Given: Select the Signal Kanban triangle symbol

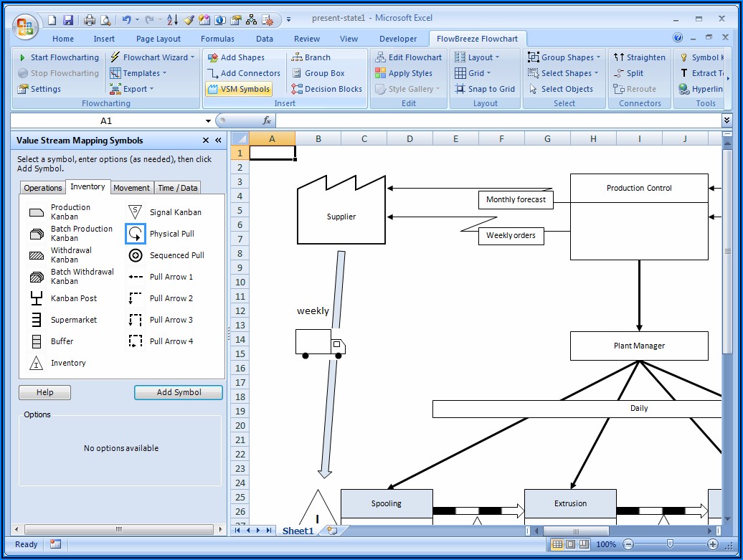Looking at the screenshot, I should point(136,212).
